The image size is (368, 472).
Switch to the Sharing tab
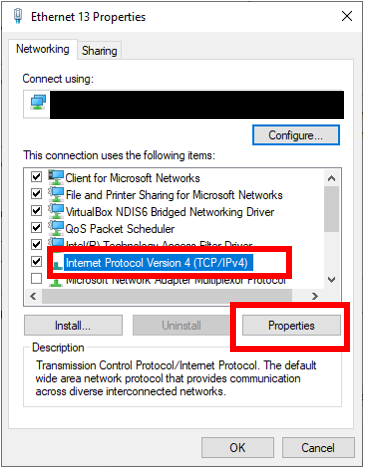99,51
